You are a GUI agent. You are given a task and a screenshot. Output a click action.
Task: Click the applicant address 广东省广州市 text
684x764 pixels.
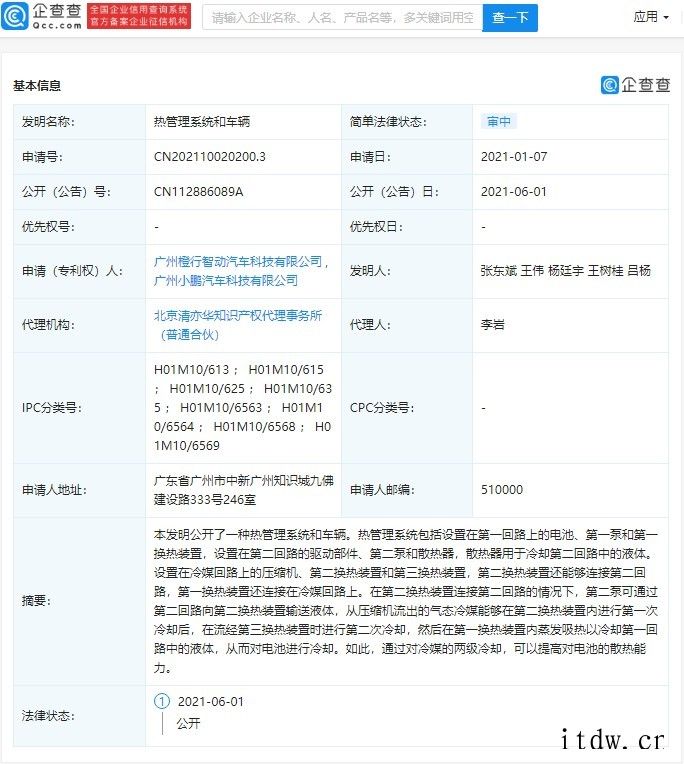coord(244,490)
